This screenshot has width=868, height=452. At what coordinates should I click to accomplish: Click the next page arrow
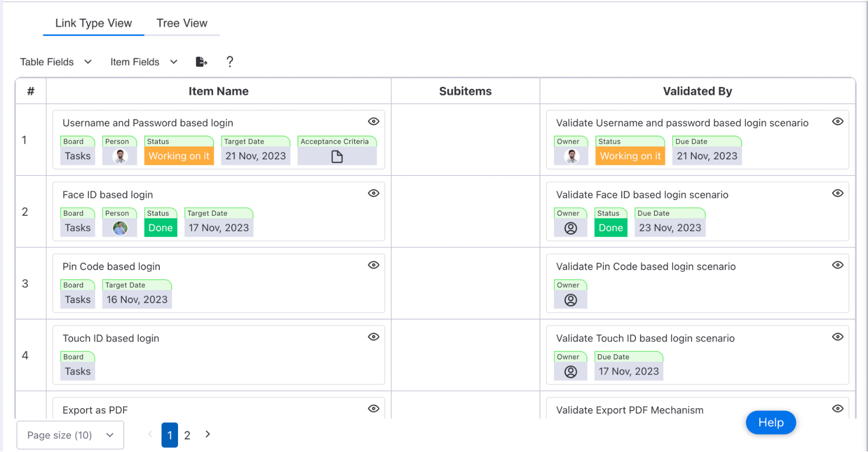[208, 434]
